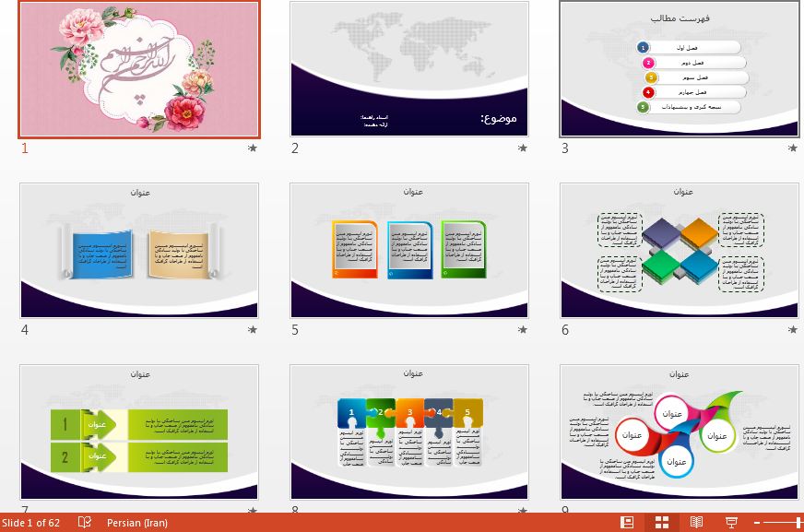Click the transition star under slide 4
The height and width of the screenshot is (532, 804).
[253, 329]
